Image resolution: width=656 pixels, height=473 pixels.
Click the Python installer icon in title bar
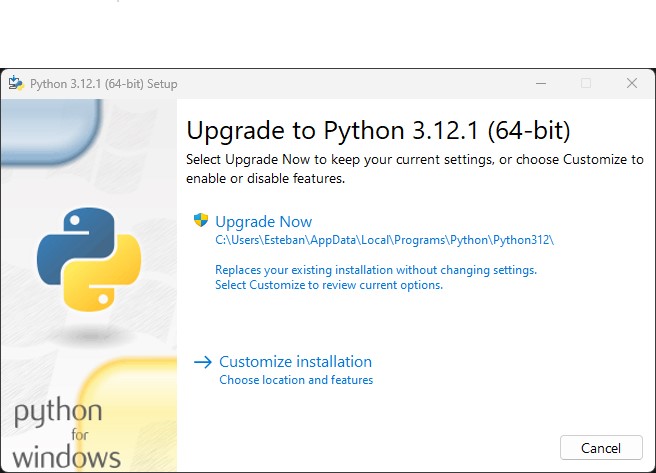pos(16,83)
